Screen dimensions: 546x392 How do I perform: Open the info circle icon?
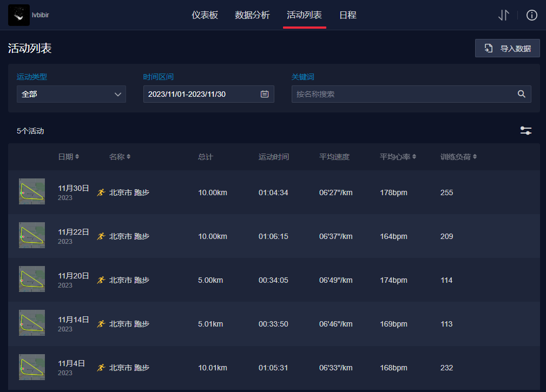(x=532, y=15)
